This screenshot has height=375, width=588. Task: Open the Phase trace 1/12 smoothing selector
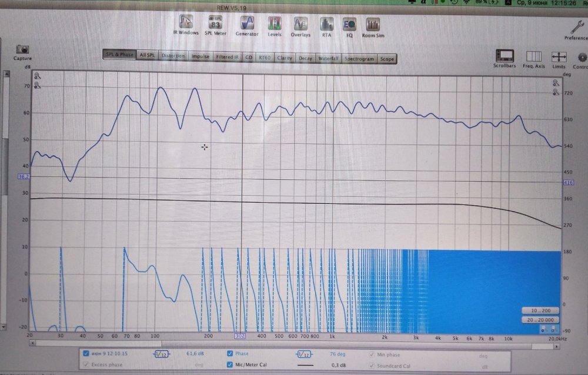pos(304,354)
